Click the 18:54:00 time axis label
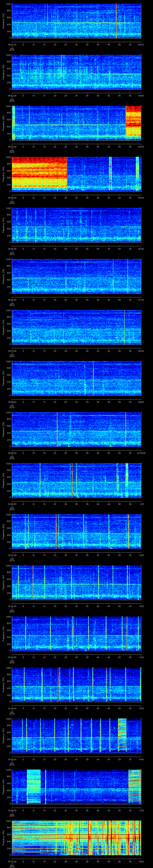 12,198
